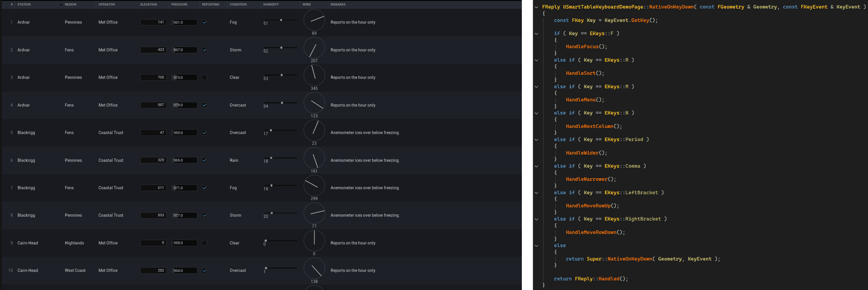Click the Region column header

coord(79,4)
